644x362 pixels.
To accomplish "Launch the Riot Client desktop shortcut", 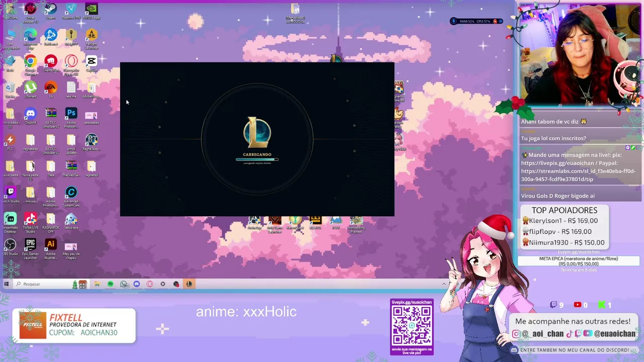I will point(50,64).
